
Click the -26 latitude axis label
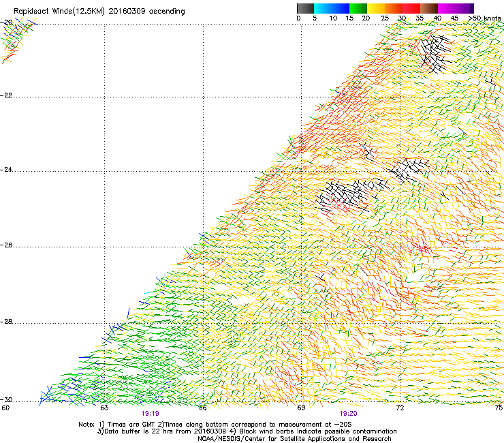point(6,245)
